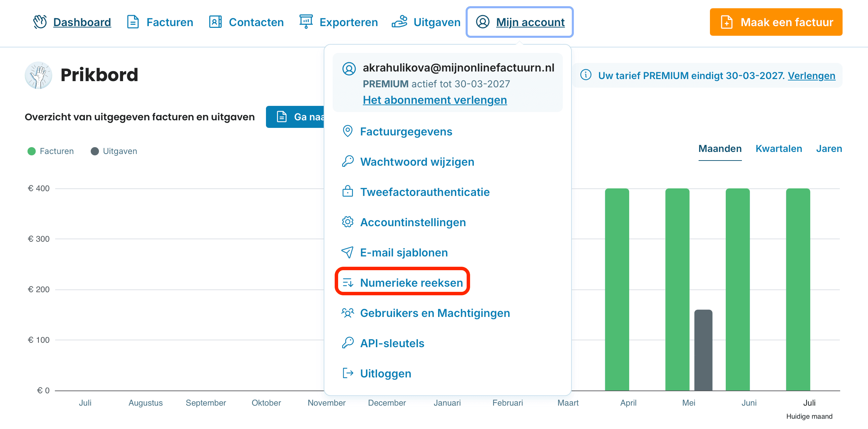Switch chart to Kwartalen tab
This screenshot has width=868, height=429.
coord(779,148)
